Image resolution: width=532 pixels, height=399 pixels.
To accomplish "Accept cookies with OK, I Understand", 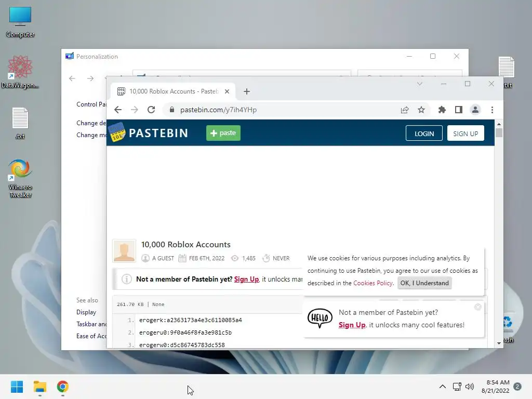I will (x=424, y=283).
